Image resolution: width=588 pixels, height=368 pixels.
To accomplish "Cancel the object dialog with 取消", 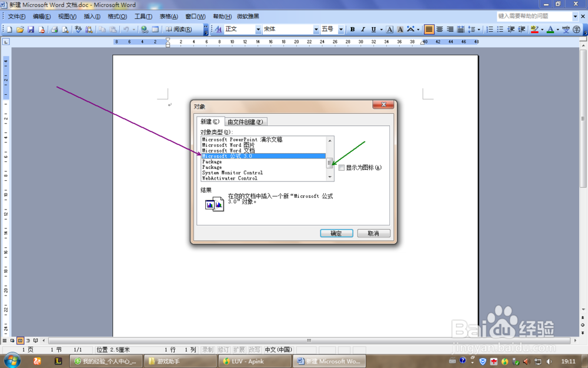I will pos(373,233).
